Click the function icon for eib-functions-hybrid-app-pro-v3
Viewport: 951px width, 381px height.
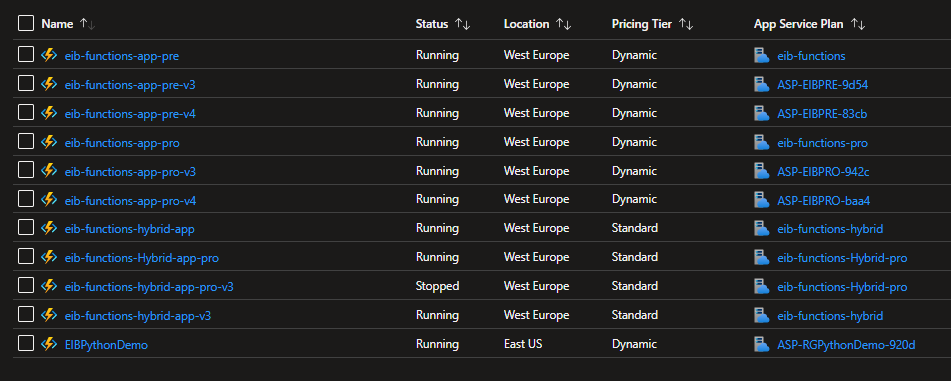pos(49,286)
